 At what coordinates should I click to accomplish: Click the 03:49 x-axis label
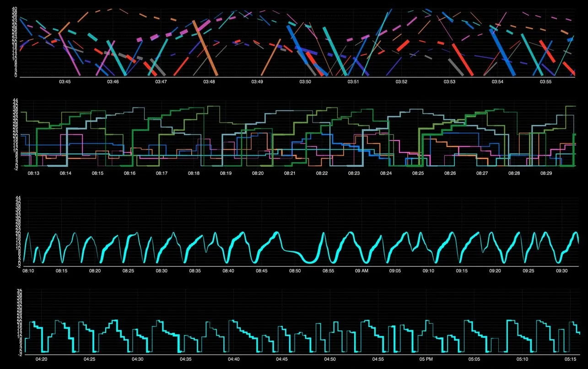point(257,82)
